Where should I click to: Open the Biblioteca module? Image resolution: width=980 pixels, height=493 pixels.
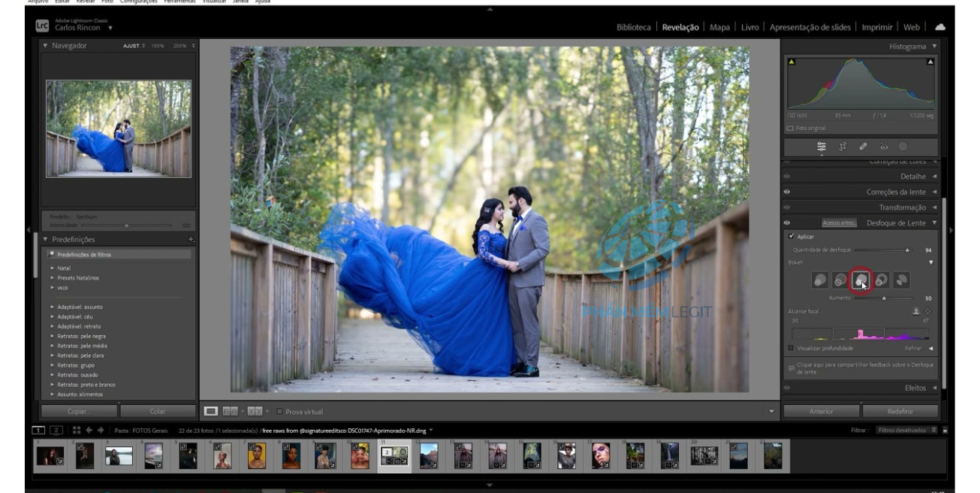[633, 27]
